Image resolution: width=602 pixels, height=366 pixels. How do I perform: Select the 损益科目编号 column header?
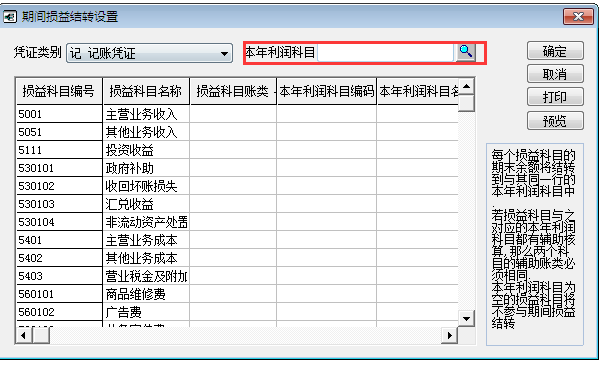pos(59,91)
